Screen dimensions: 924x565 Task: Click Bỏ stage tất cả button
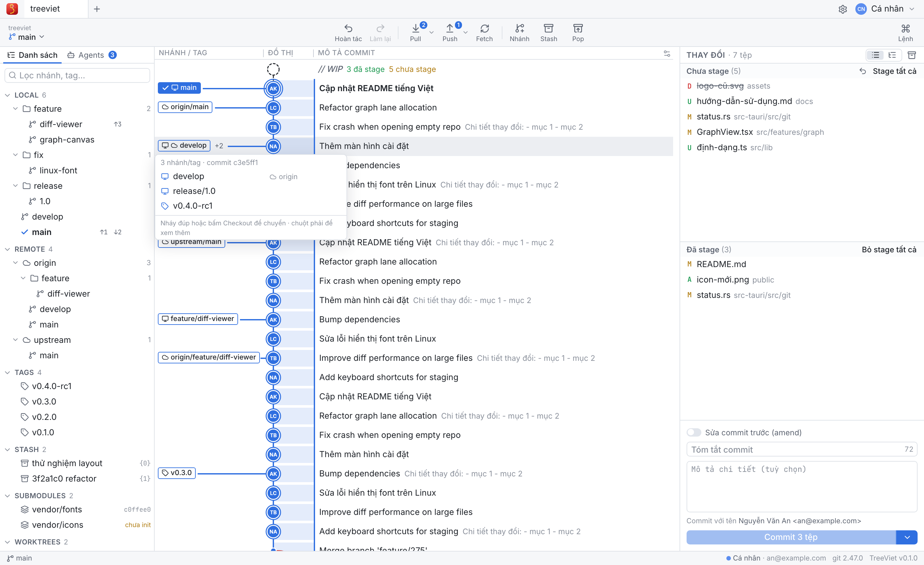click(889, 249)
